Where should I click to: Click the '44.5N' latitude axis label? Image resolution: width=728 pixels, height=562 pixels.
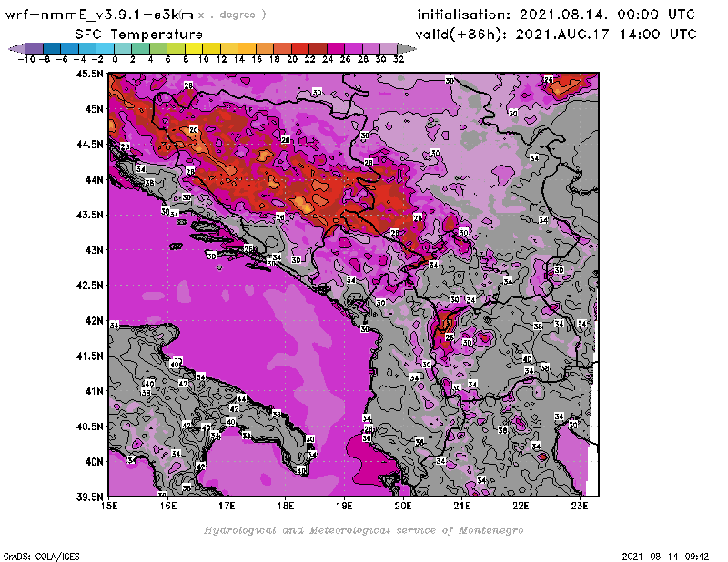click(90, 145)
